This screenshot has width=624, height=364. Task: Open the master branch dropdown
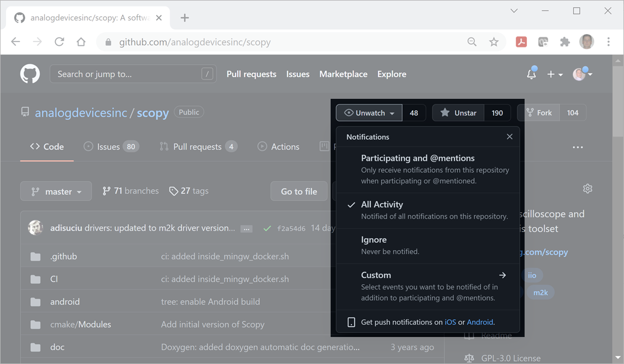(56, 191)
